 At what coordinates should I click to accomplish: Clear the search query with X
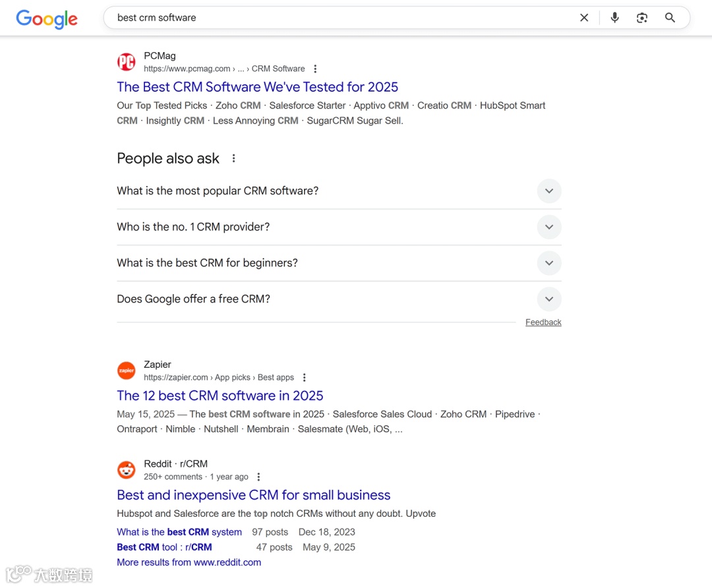[x=584, y=18]
